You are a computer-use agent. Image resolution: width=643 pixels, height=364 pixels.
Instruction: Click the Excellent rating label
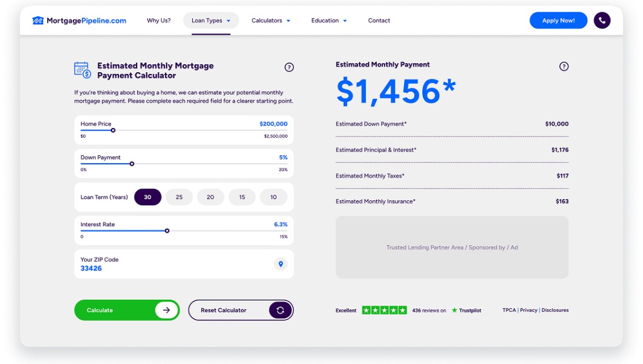346,311
